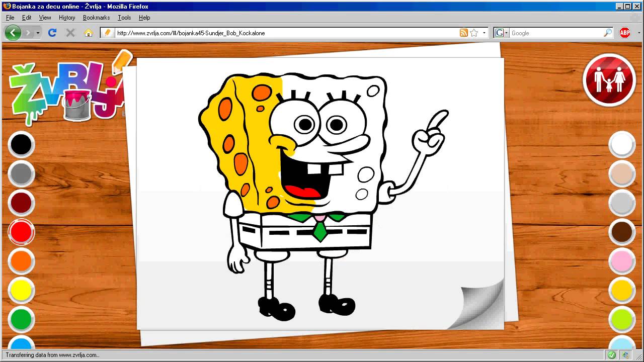Choose the yellow paint color on the left
This screenshot has width=644, height=362.
(x=21, y=291)
